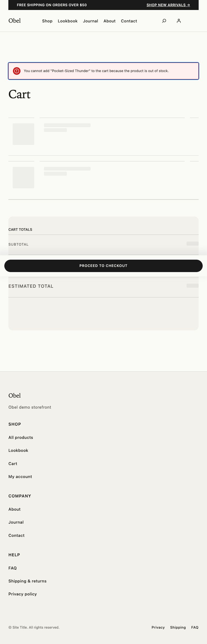
Task: Open All products footer link
Action: (21, 438)
